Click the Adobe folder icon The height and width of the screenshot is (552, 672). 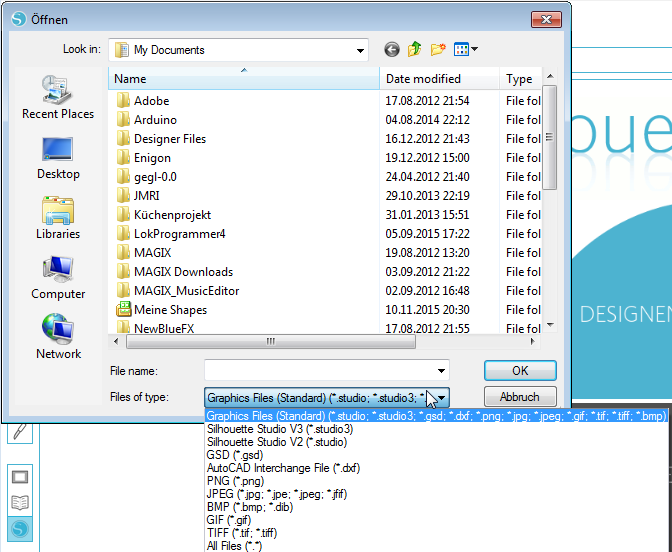[123, 101]
